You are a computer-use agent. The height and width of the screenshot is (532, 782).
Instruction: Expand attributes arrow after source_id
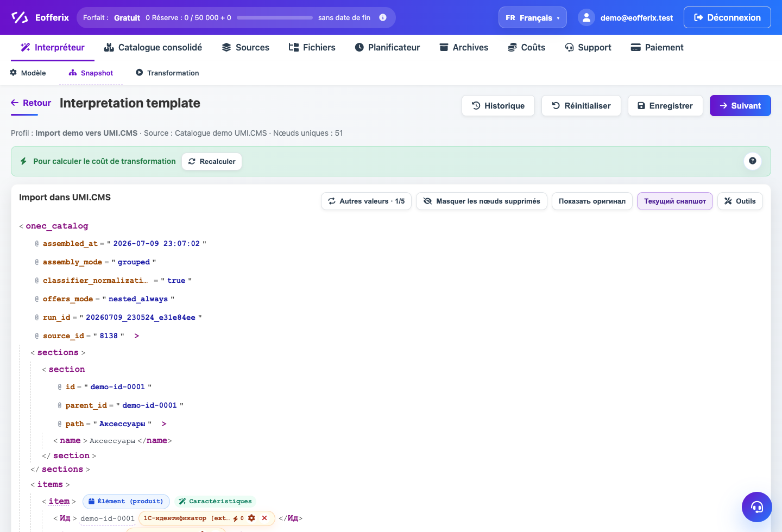click(x=136, y=336)
